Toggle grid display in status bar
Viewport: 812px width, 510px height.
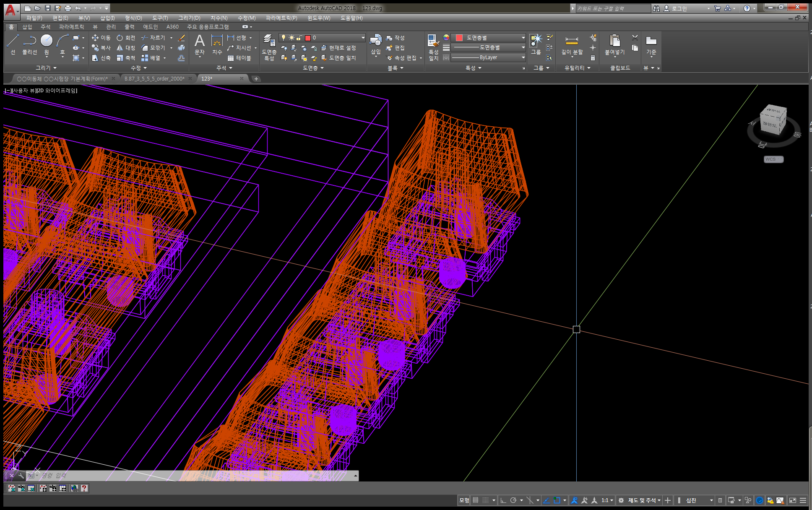point(476,500)
